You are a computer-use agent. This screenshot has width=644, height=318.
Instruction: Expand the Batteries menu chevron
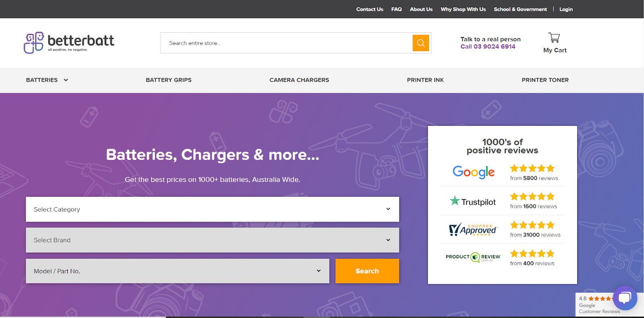tap(66, 80)
